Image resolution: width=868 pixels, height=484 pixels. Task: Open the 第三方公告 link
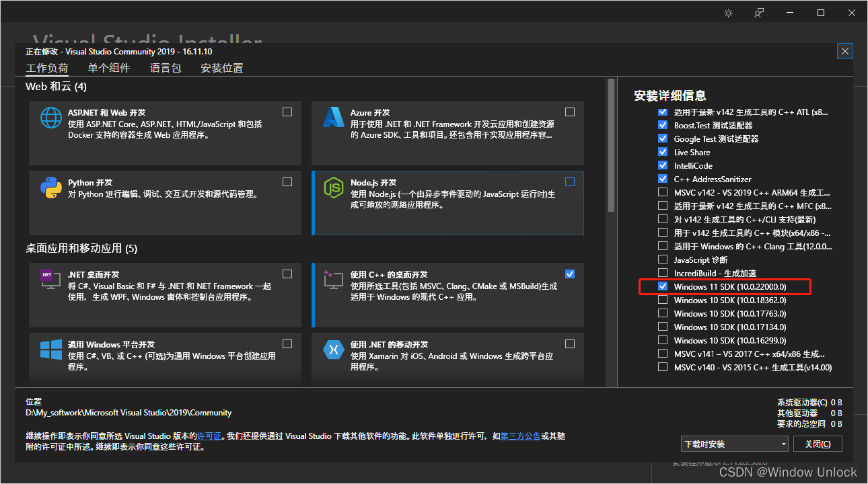pyautogui.click(x=521, y=436)
